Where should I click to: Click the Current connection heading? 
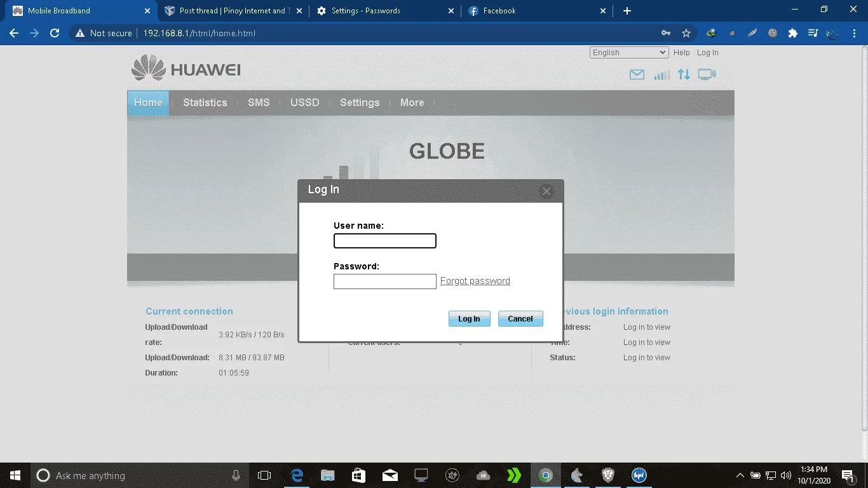coord(189,311)
